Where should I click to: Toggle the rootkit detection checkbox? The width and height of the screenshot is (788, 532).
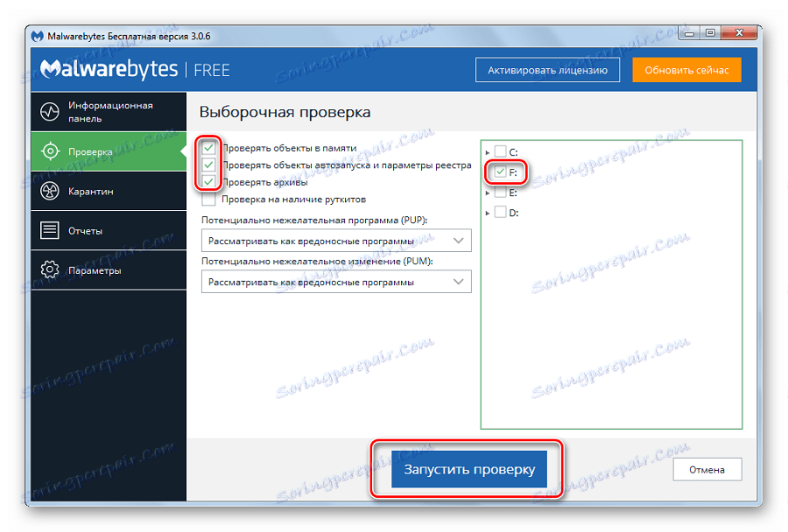pyautogui.click(x=208, y=200)
